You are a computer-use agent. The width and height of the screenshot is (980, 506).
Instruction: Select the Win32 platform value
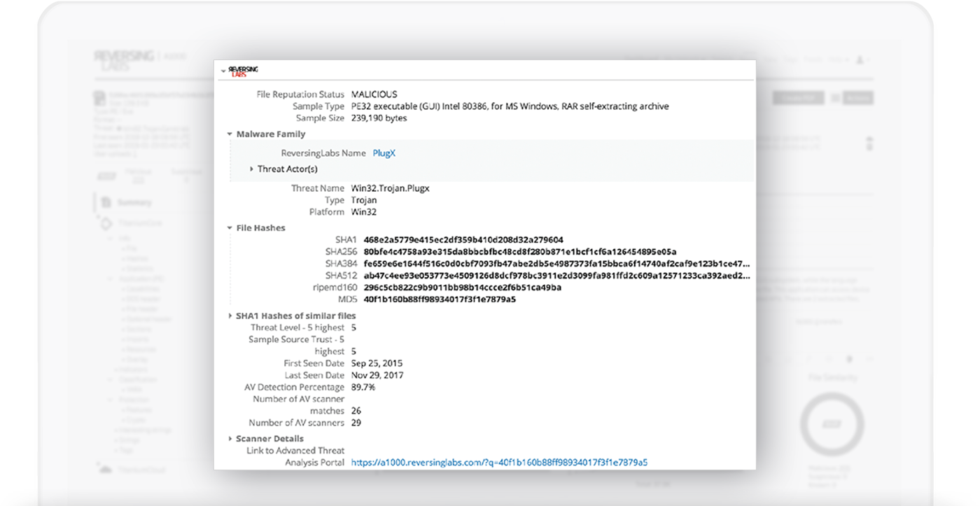(x=363, y=212)
